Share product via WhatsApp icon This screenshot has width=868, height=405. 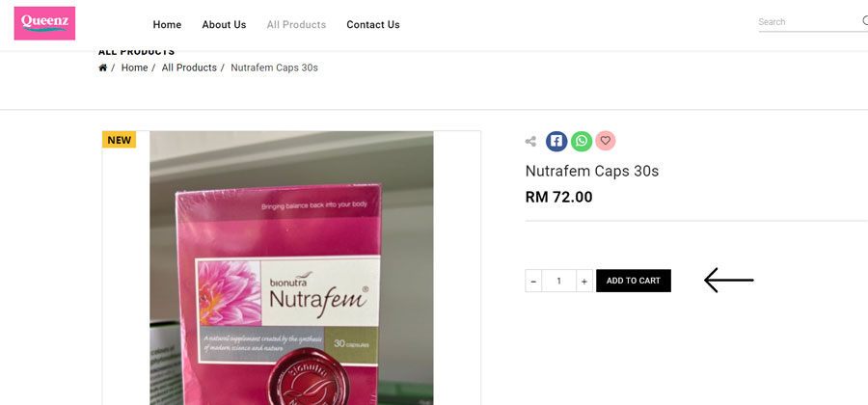point(582,141)
